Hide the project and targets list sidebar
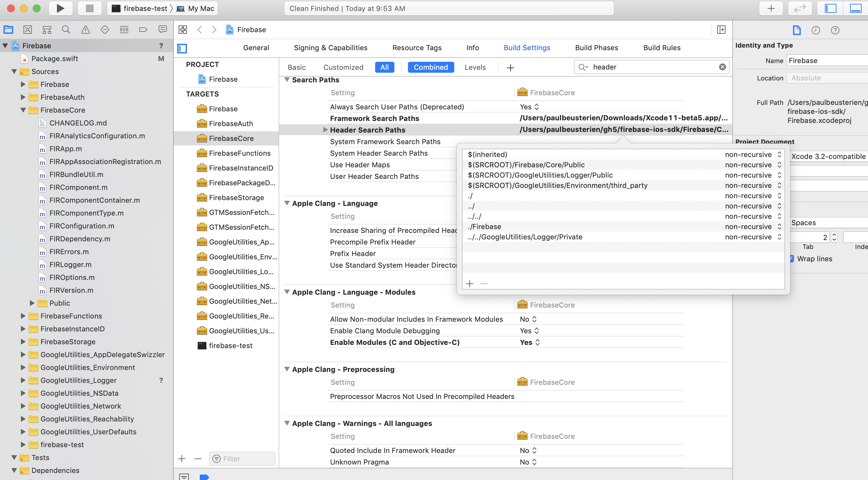The height and width of the screenshot is (480, 868). click(x=182, y=48)
